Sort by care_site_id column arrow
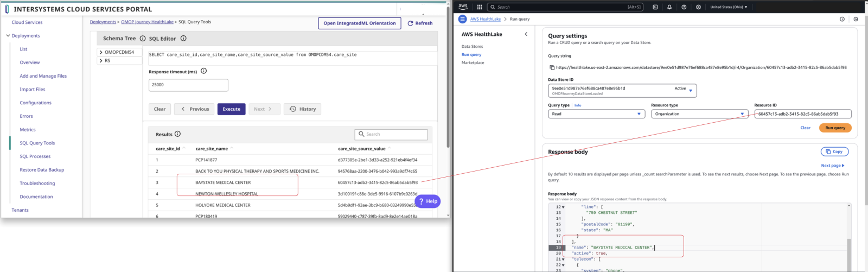This screenshot has width=868, height=272. click(184, 148)
